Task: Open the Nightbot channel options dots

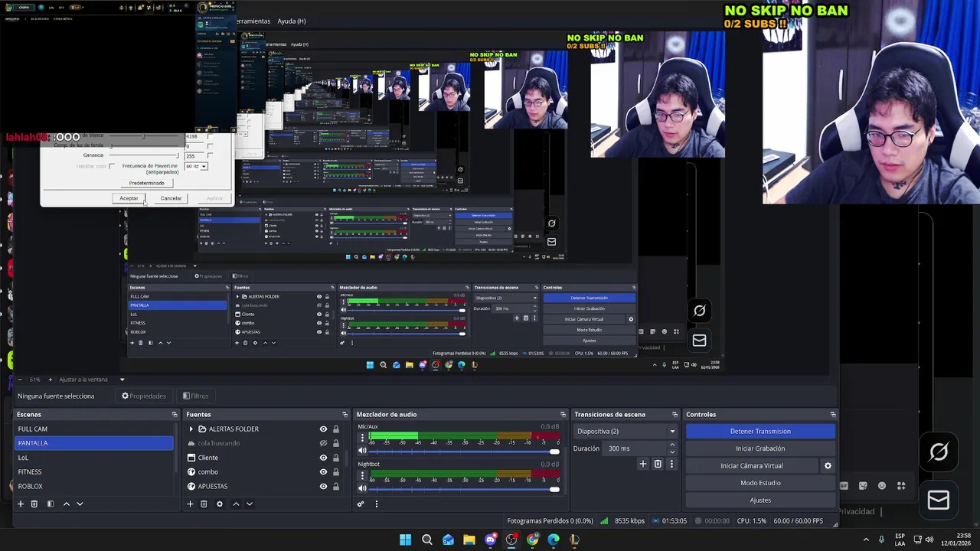Action: pyautogui.click(x=363, y=476)
